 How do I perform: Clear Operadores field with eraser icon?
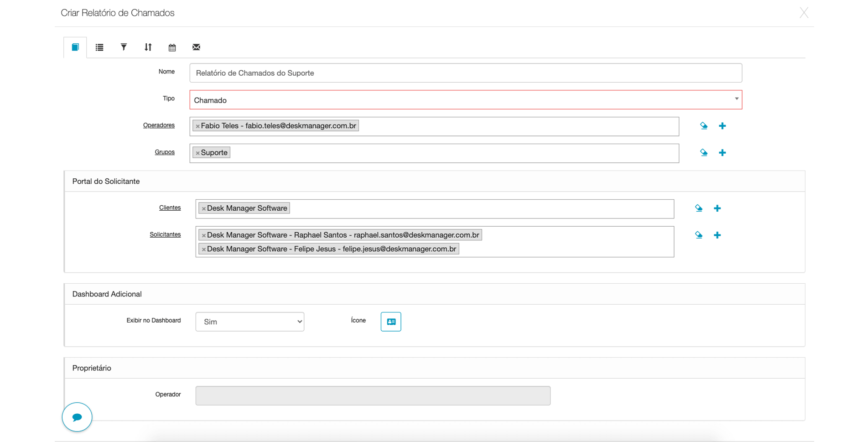pyautogui.click(x=704, y=126)
